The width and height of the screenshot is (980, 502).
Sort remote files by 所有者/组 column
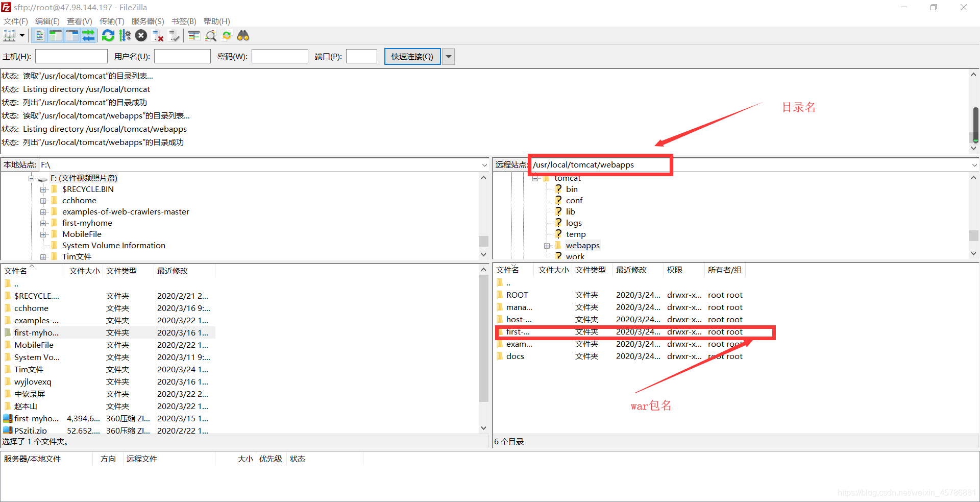725,270
